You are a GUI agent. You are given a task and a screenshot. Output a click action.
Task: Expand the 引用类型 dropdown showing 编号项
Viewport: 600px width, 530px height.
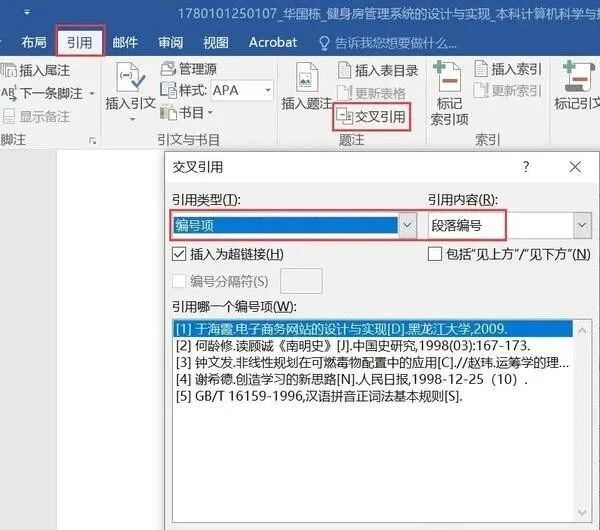[x=406, y=226]
